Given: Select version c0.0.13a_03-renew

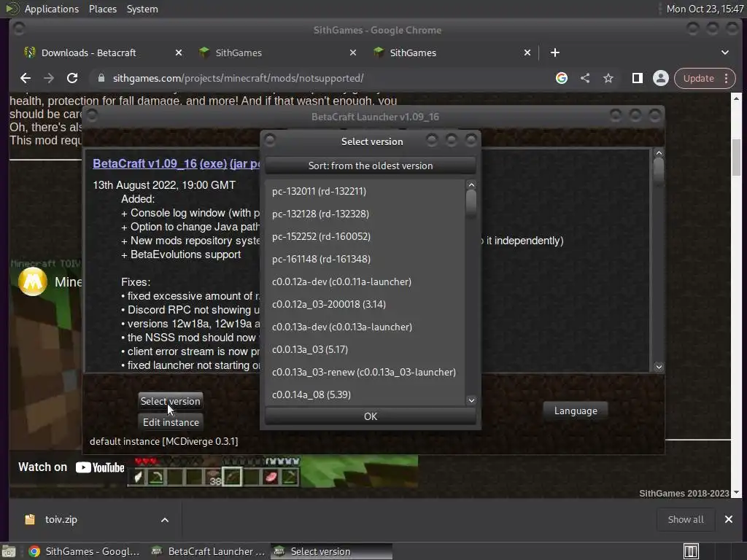Looking at the screenshot, I should tap(365, 373).
